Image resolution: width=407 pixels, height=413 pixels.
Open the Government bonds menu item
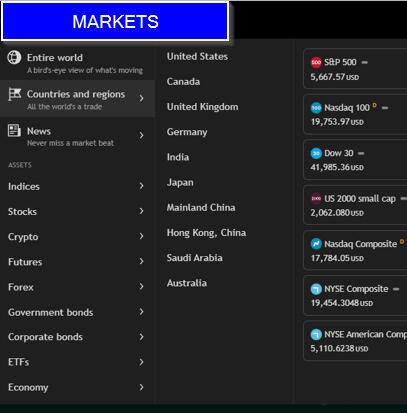click(77, 312)
